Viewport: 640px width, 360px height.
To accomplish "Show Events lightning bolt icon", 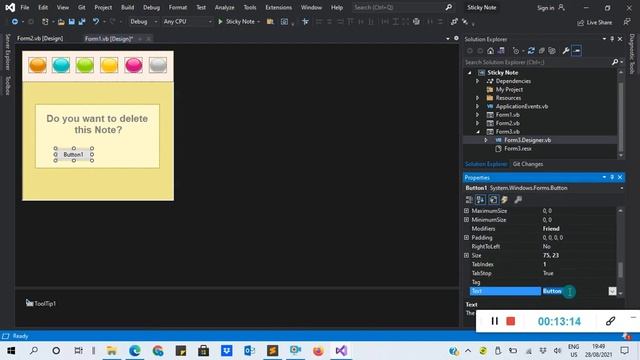I will [x=504, y=200].
